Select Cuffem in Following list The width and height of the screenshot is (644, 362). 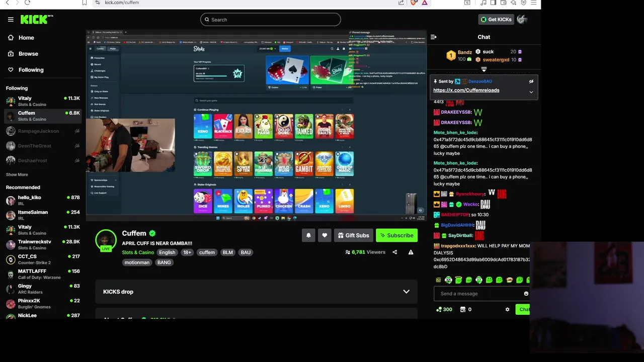click(42, 116)
